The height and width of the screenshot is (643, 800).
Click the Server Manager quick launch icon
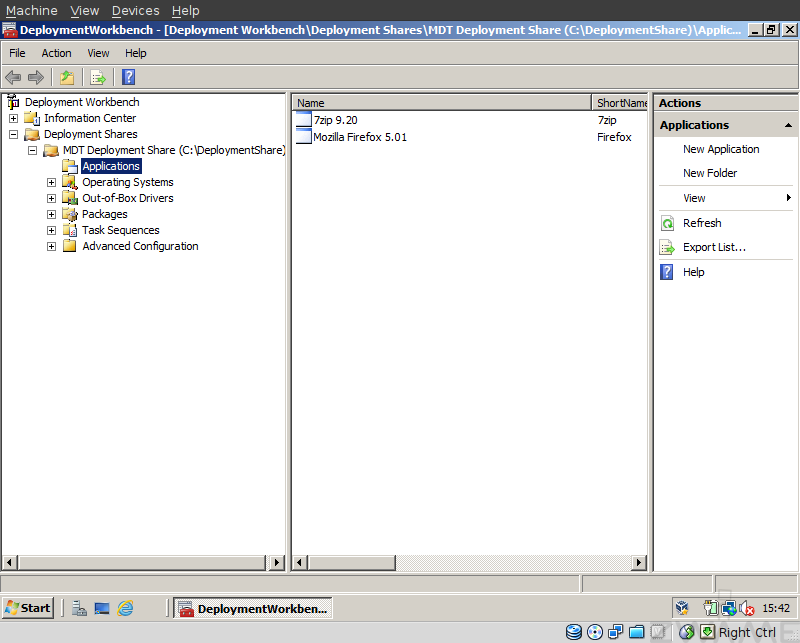point(79,608)
